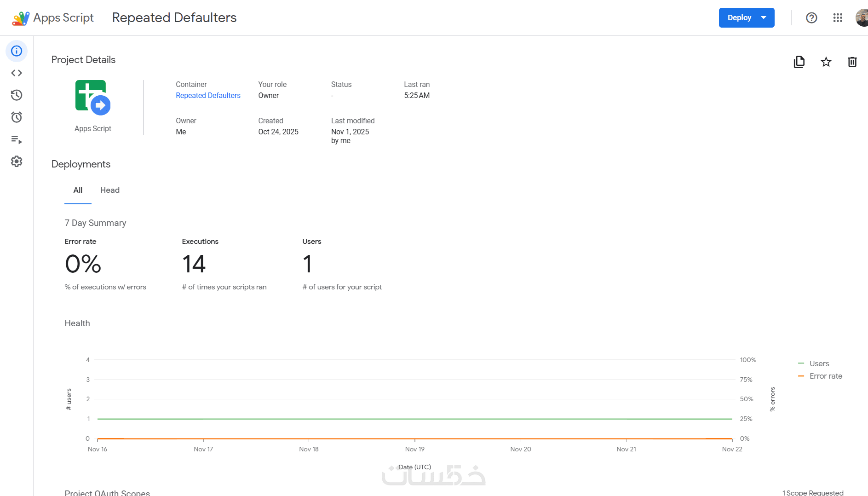Switch to the Head deployments tab
This screenshot has width=868, height=496.
tap(110, 190)
